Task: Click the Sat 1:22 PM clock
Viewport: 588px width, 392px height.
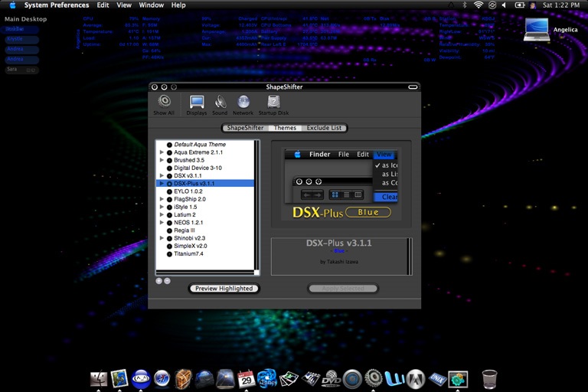Action: point(561,5)
